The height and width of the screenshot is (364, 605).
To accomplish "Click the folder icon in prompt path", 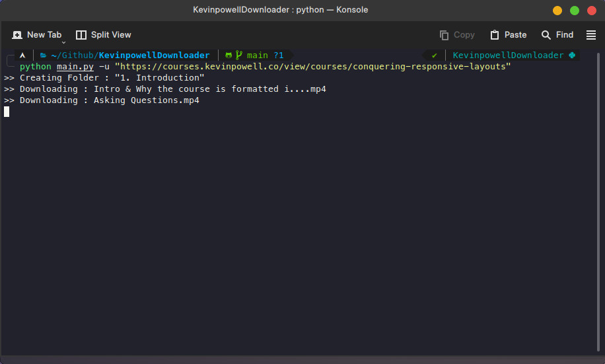I will tap(43, 55).
